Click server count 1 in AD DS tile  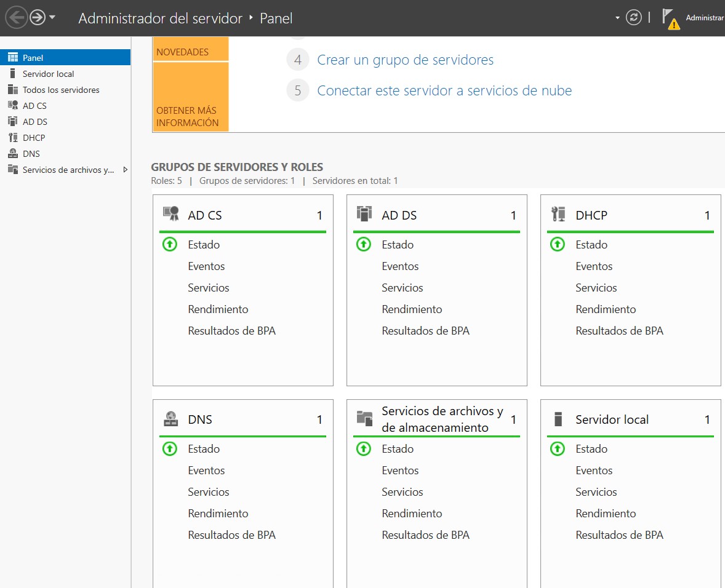(x=513, y=215)
